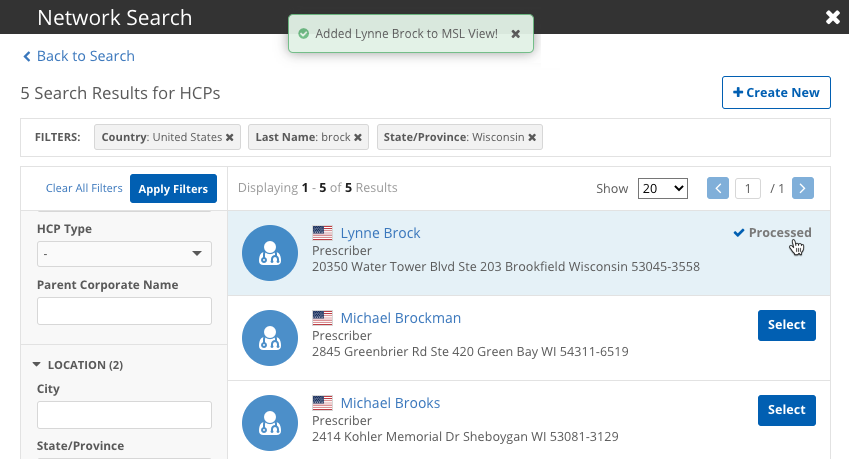Open the HCP Type dropdown
The height and width of the screenshot is (459, 849).
(x=124, y=254)
